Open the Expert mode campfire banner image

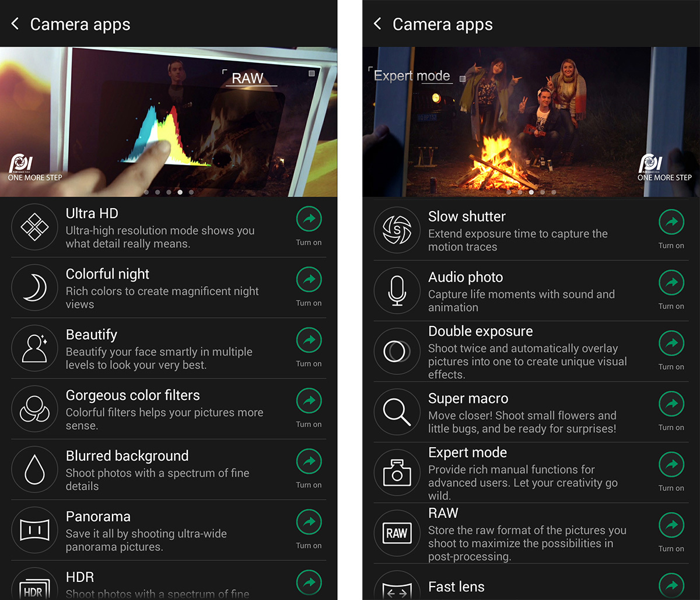(531, 122)
